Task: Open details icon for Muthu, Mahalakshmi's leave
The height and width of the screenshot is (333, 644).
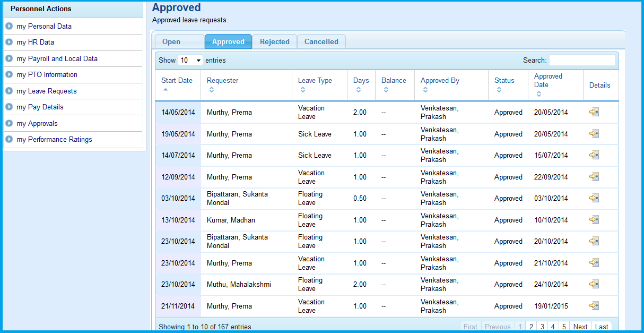Action: 594,284
